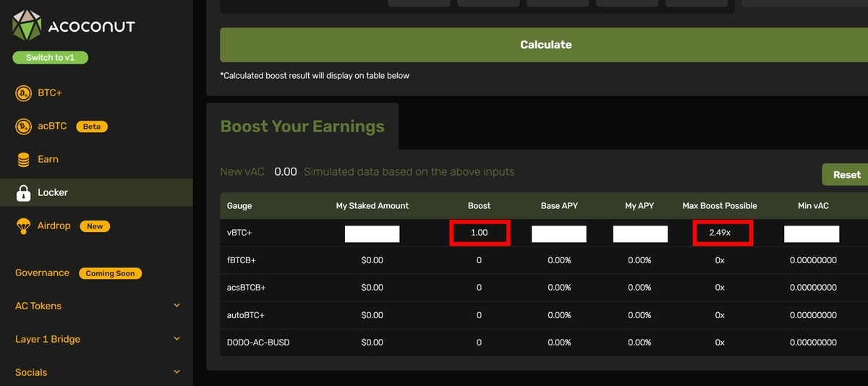Click the calculated boost result note
Image resolution: width=868 pixels, height=386 pixels.
[315, 76]
